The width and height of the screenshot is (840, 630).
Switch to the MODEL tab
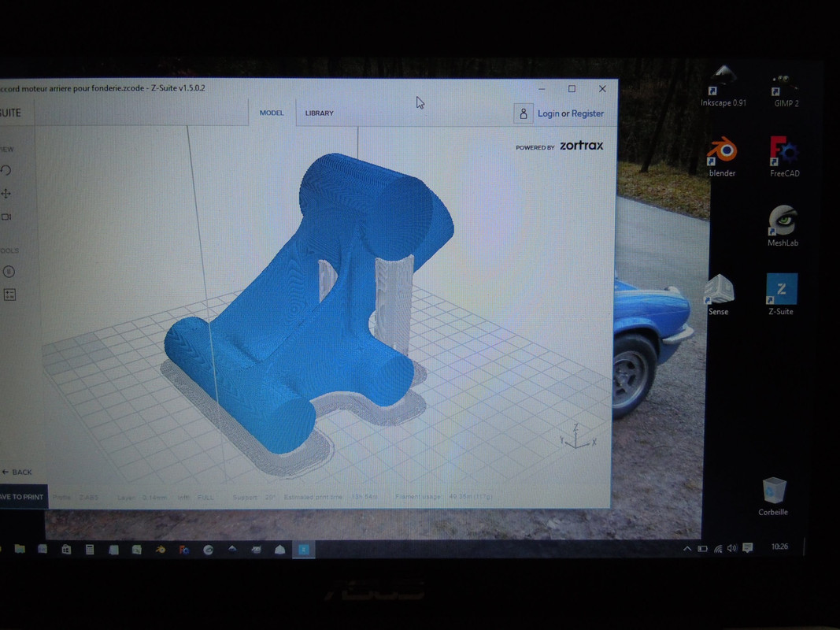(272, 113)
